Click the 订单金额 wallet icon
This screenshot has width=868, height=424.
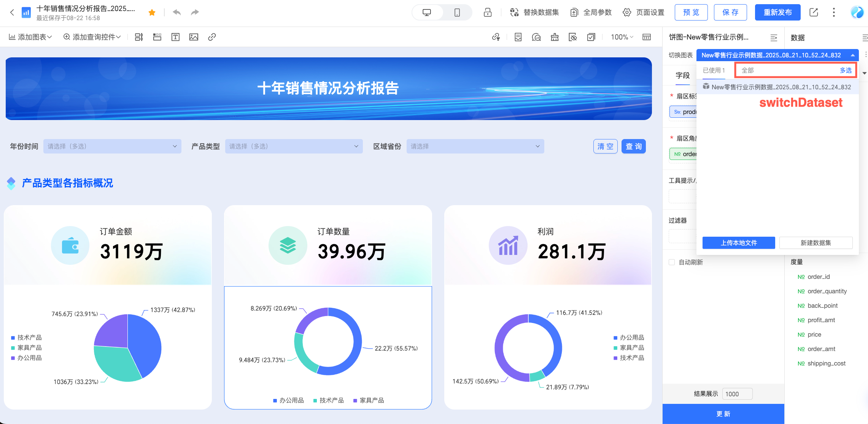[x=70, y=245]
